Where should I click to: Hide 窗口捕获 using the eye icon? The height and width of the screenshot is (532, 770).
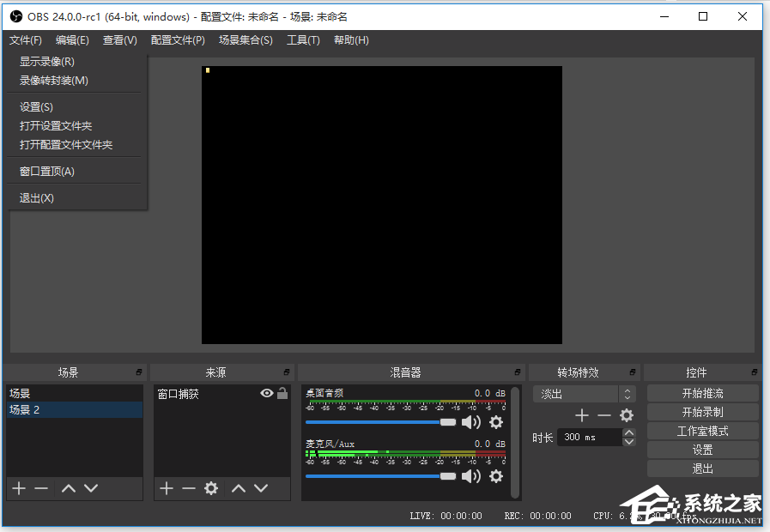(267, 393)
